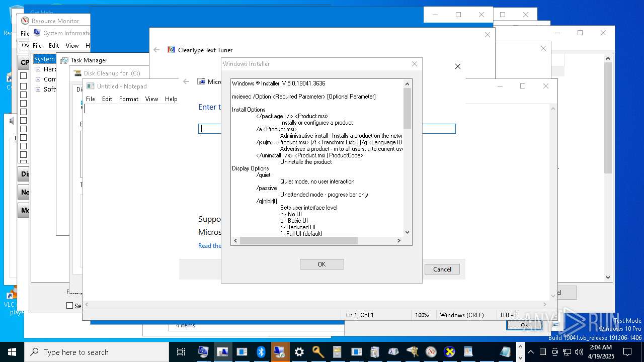This screenshot has width=644, height=362.
Task: Select the System Summary tree item
Action: click(x=44, y=59)
